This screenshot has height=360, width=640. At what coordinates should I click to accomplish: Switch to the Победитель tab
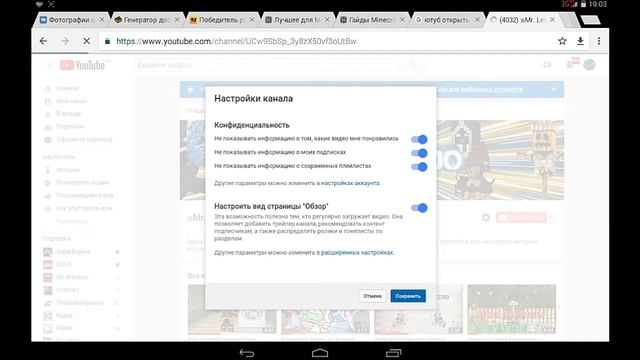point(221,20)
